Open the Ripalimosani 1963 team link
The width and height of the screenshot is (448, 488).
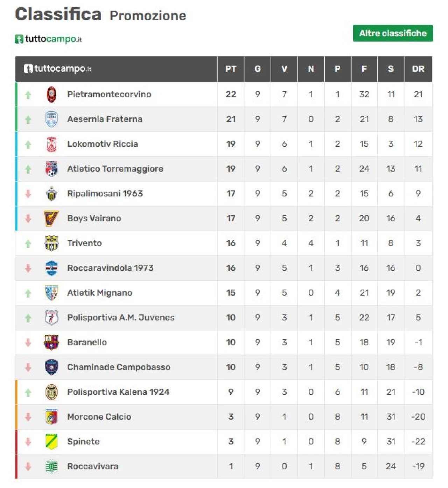(x=105, y=193)
